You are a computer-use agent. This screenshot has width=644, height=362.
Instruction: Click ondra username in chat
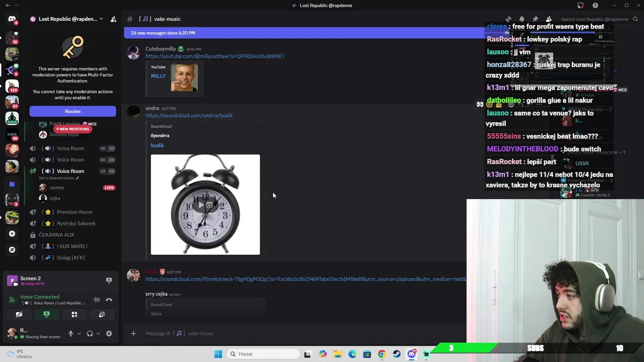tap(152, 109)
